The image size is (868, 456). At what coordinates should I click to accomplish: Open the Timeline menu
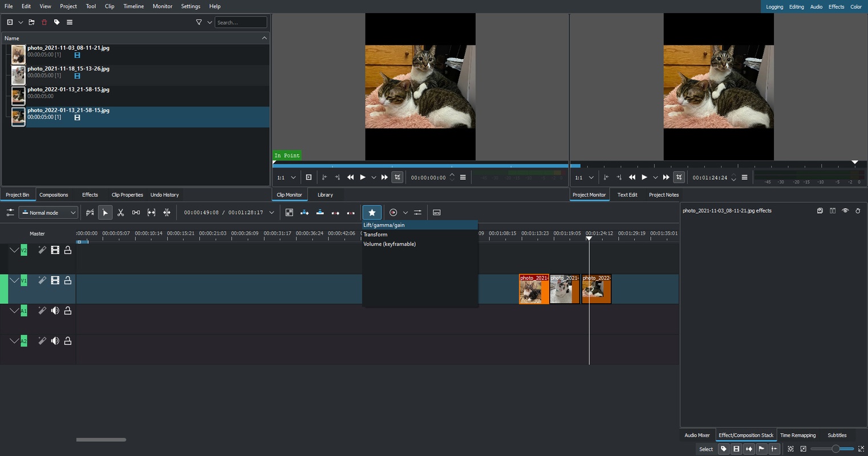[x=133, y=6]
